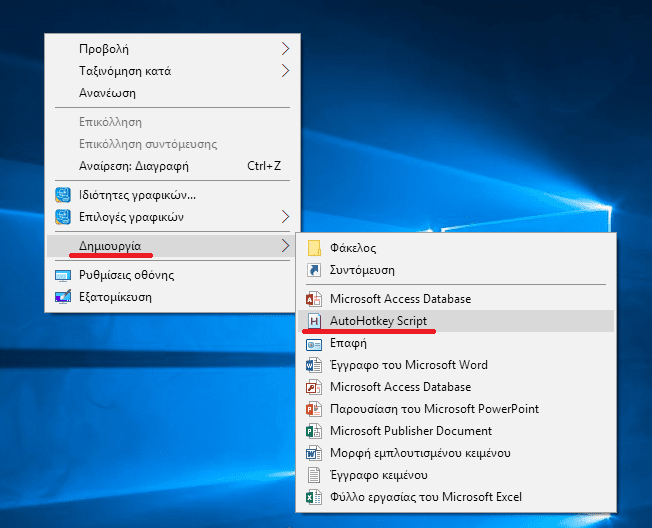Create a new Φάκελος
The width and height of the screenshot is (652, 528).
[456, 248]
